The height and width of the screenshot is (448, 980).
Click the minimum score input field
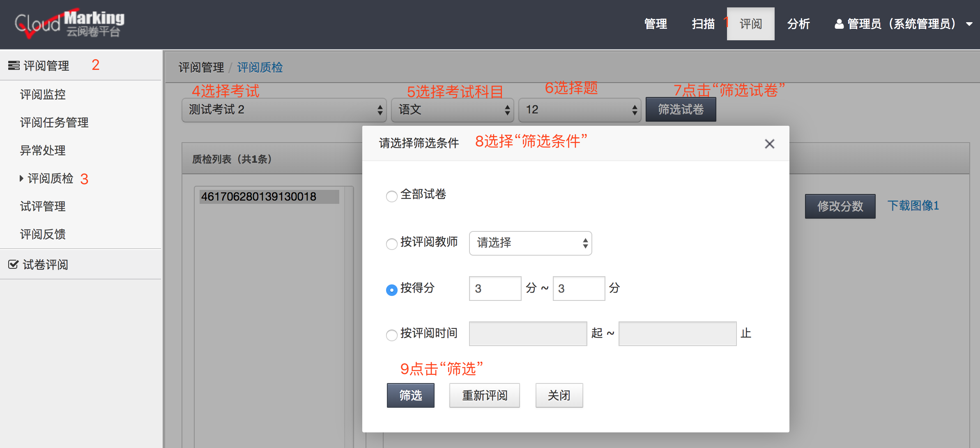(495, 288)
